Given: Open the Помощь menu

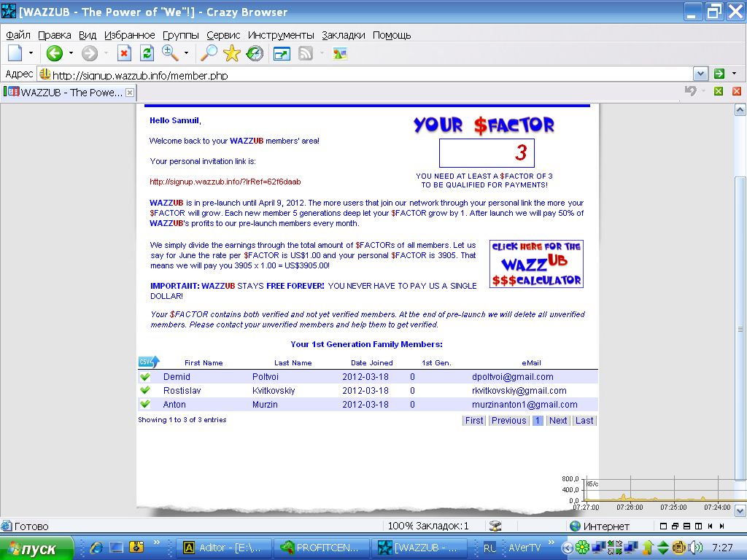Looking at the screenshot, I should pyautogui.click(x=392, y=35).
